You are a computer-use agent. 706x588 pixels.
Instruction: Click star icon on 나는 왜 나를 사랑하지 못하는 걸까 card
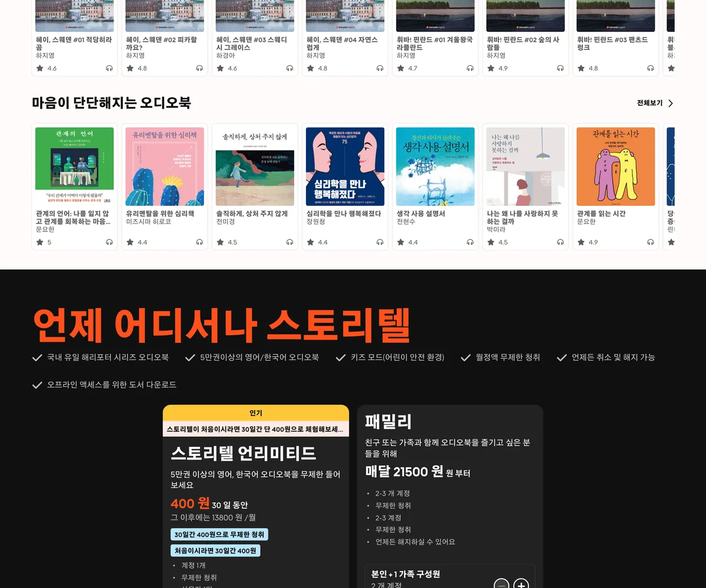[491, 242]
